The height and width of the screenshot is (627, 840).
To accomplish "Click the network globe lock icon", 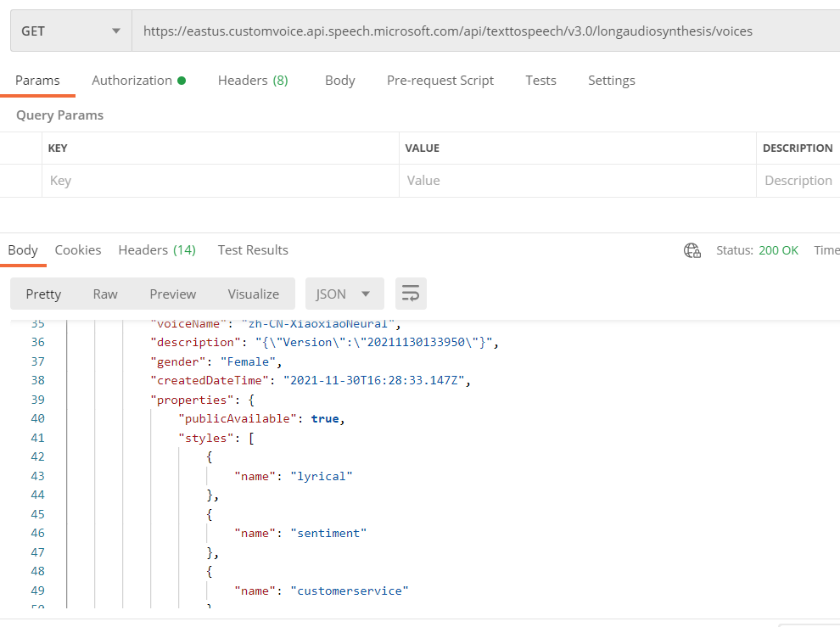I will coord(692,250).
